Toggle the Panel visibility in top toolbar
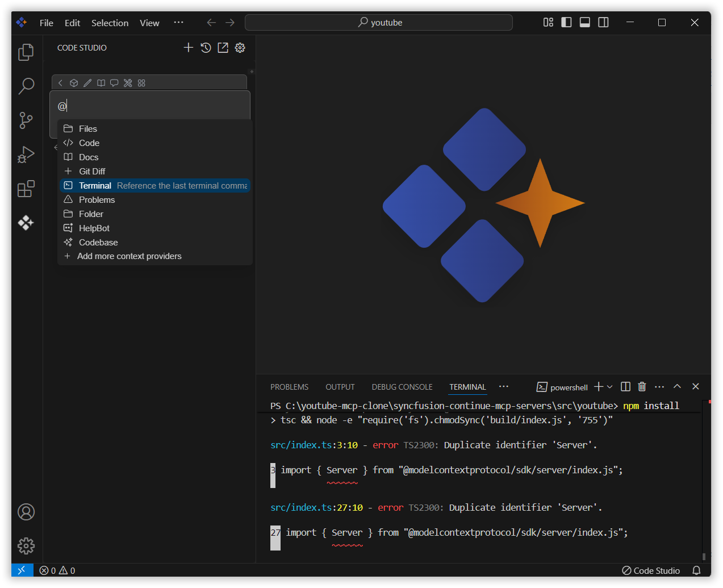 pos(584,22)
